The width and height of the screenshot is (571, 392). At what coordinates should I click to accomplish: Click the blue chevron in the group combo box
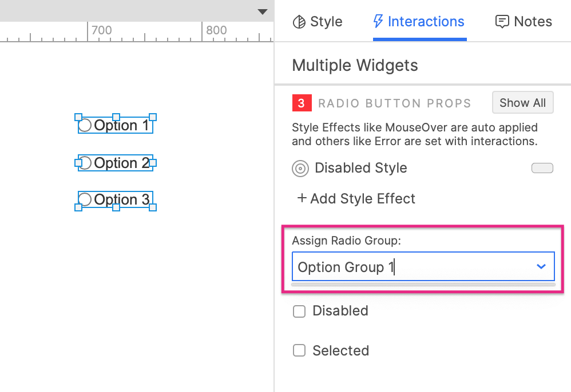[540, 266]
